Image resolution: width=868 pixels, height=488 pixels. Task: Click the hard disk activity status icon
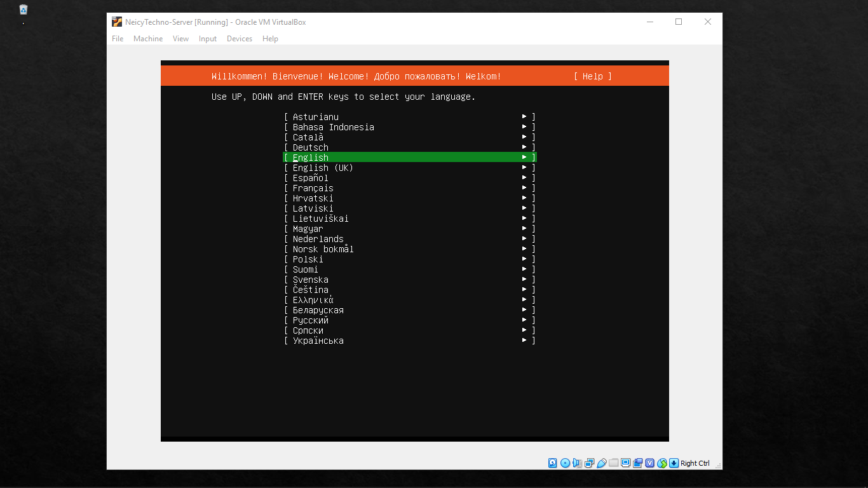pos(553,463)
